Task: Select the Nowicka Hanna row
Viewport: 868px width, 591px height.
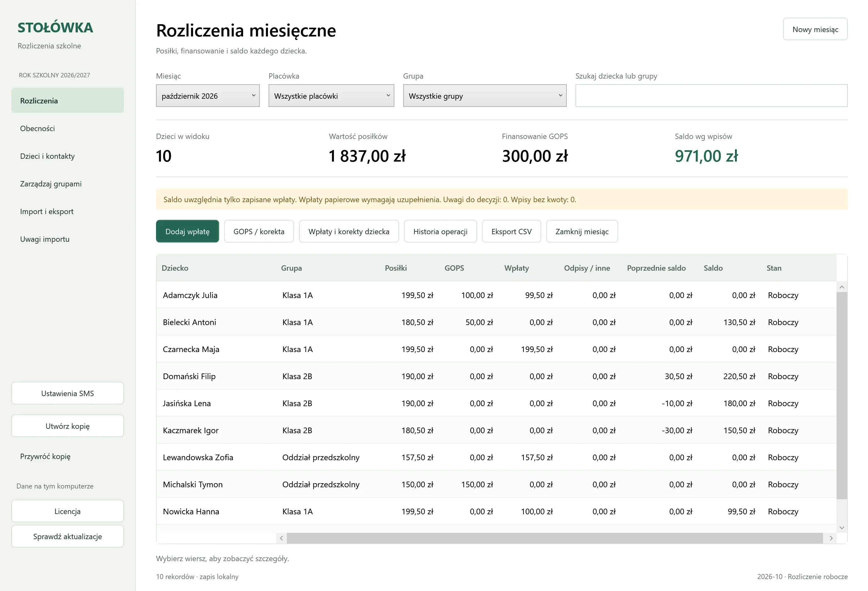Action: (x=496, y=511)
